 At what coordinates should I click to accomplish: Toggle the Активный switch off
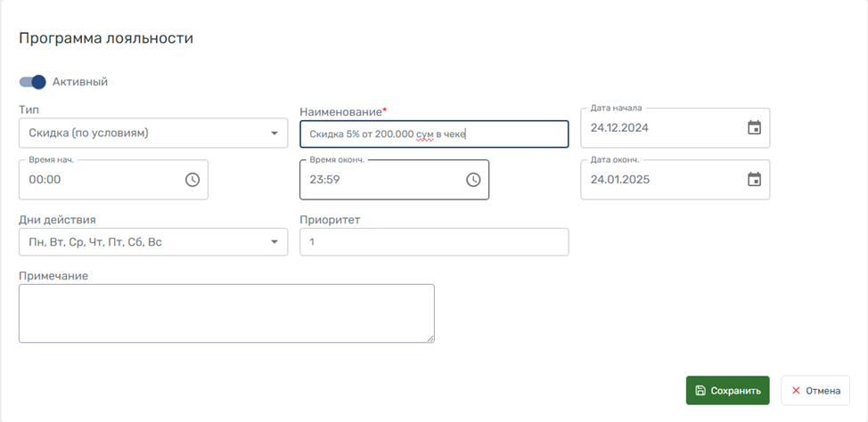point(33,82)
